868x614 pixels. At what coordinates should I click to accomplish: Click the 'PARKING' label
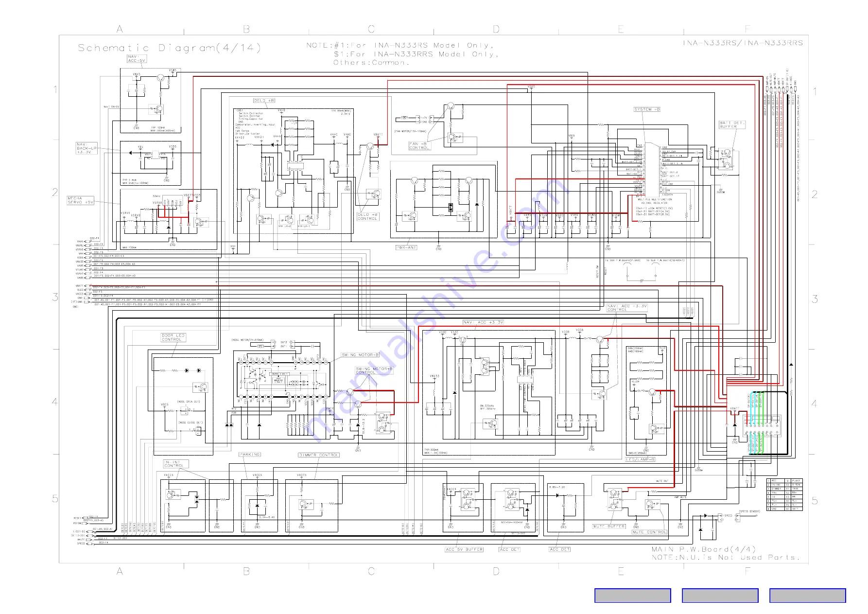[250, 455]
